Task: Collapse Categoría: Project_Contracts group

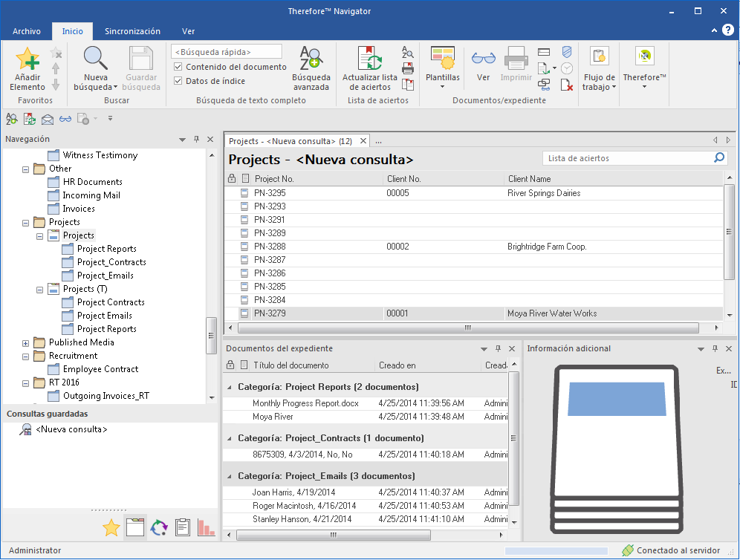Action: click(230, 439)
